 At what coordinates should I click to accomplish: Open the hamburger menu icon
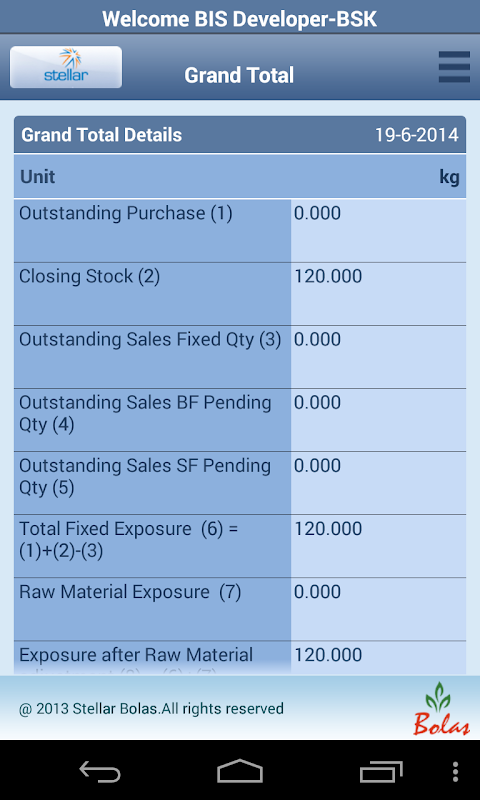pos(454,67)
